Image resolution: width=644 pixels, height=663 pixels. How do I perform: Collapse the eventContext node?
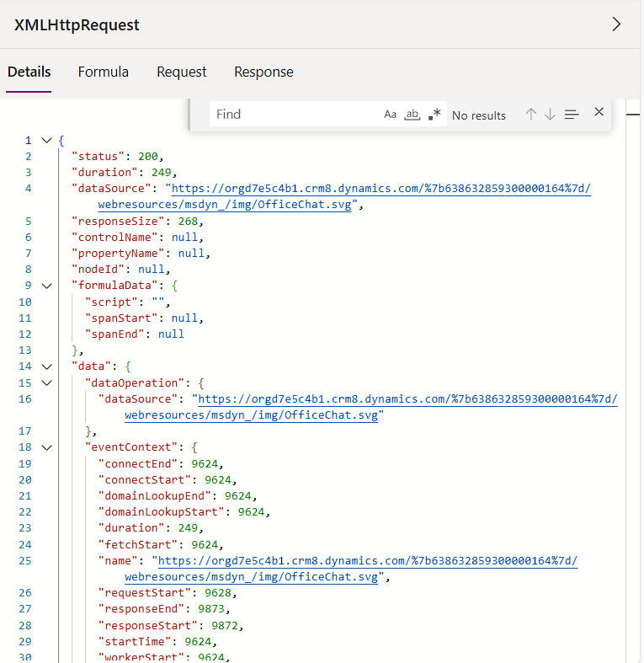tap(46, 447)
